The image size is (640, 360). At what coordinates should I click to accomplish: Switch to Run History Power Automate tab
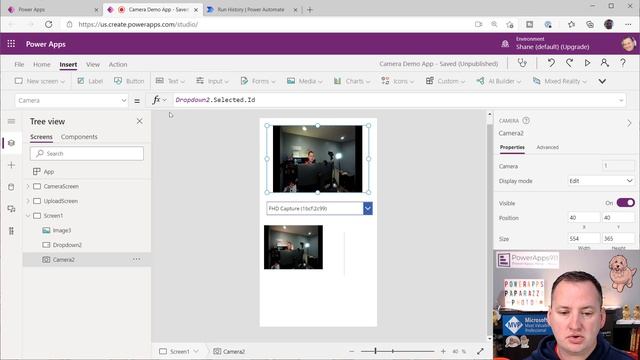point(251,9)
